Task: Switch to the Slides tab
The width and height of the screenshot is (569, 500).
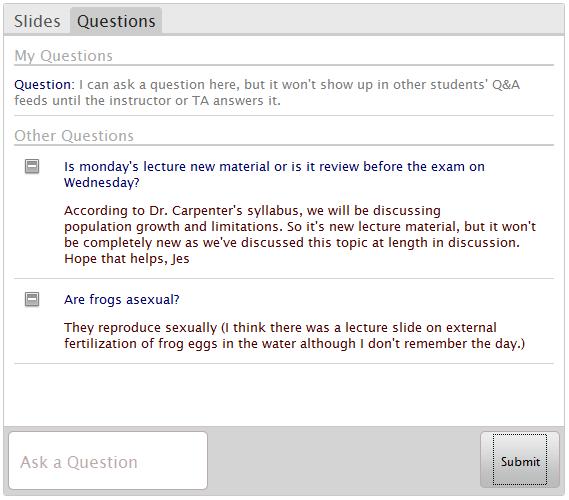Action: tap(37, 21)
